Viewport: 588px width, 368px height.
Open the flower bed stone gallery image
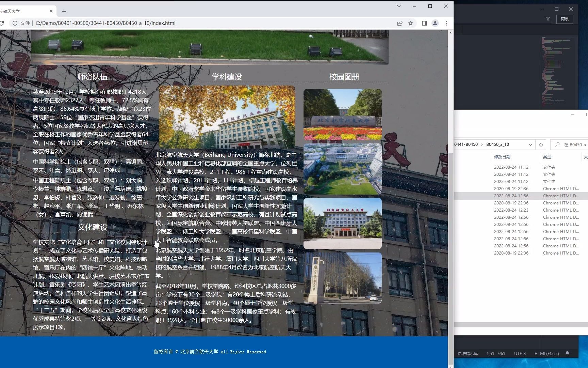coord(343,114)
